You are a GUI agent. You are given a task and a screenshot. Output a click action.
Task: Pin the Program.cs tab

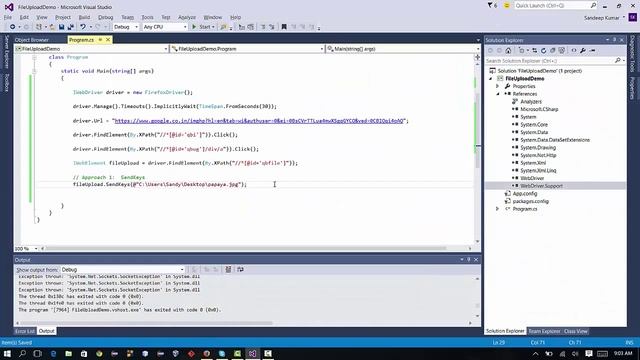tap(100, 40)
